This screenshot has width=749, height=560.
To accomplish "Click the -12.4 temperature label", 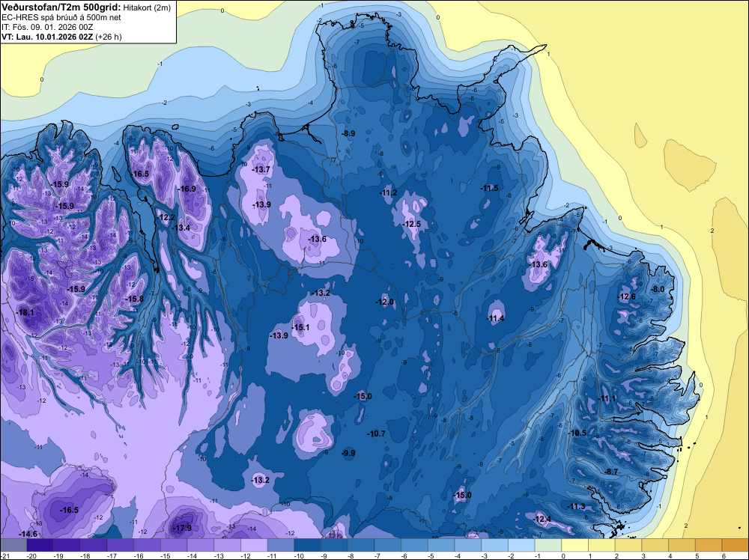I will [542, 519].
